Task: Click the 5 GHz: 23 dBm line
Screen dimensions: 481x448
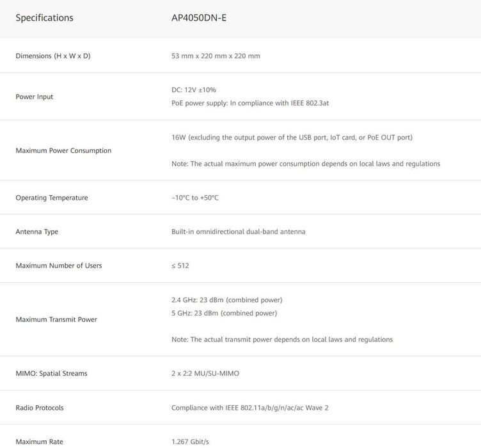Action: coord(225,314)
